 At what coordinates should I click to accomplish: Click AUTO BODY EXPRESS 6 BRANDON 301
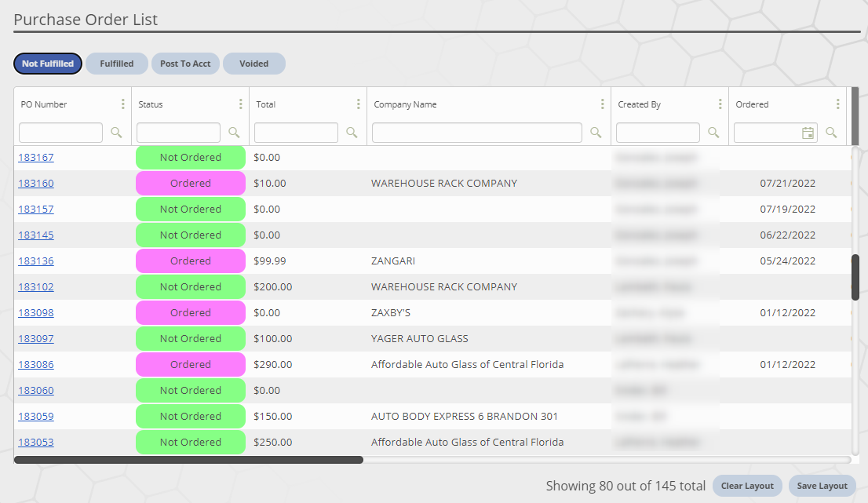click(x=465, y=416)
